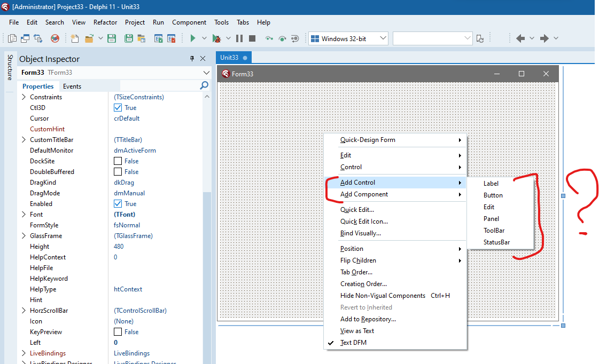The height and width of the screenshot is (364, 599).
Task: Expand the Font property node
Action: [x=24, y=215]
